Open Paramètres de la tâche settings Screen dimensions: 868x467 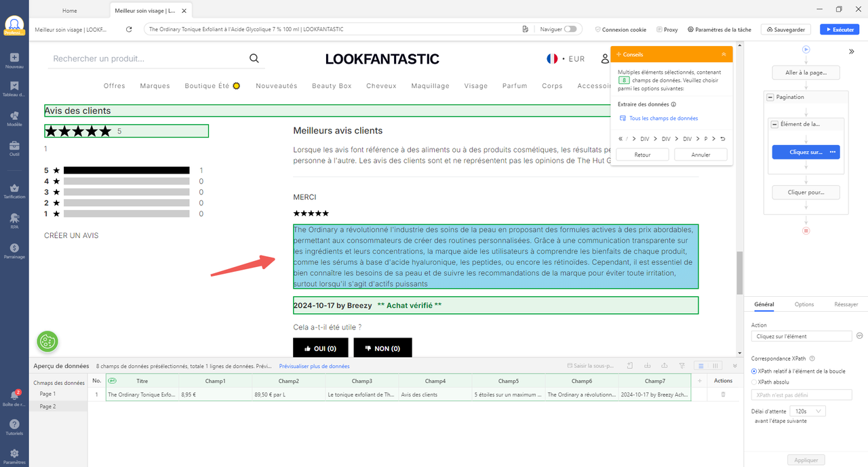[x=719, y=29]
